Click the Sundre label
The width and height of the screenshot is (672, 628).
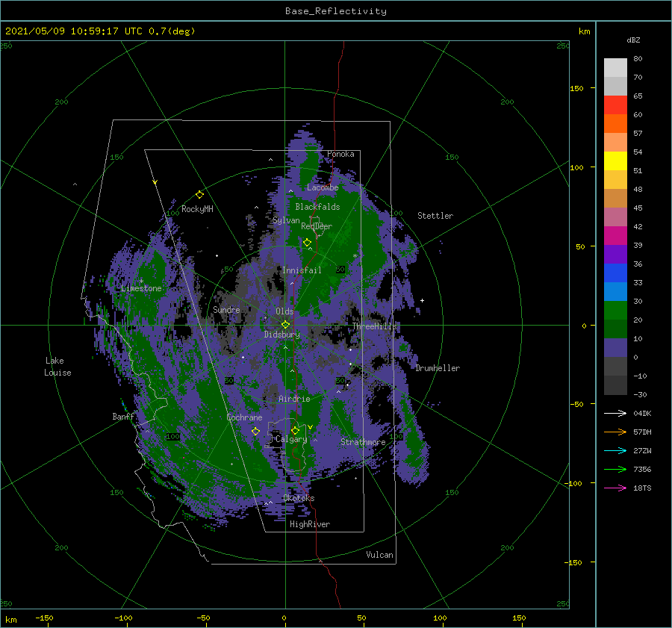[226, 309]
